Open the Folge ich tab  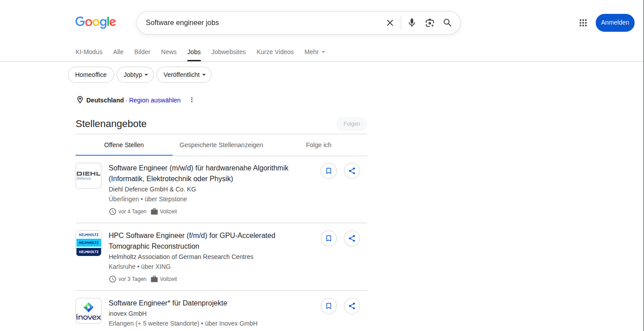tap(318, 145)
